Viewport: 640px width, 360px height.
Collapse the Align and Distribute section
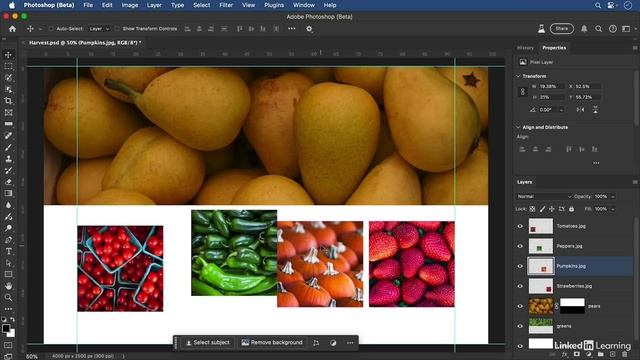tap(518, 127)
